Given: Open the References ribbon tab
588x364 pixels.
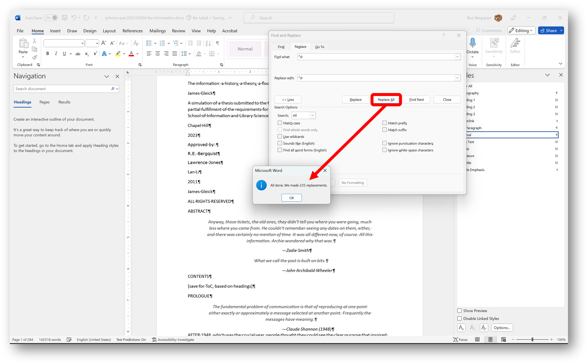Looking at the screenshot, I should 133,31.
